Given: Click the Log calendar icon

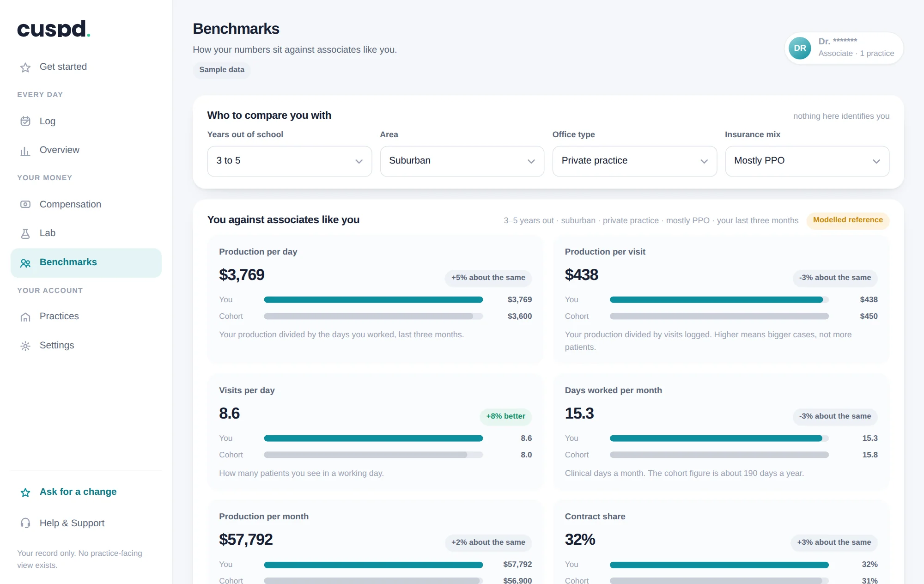Looking at the screenshot, I should point(25,121).
